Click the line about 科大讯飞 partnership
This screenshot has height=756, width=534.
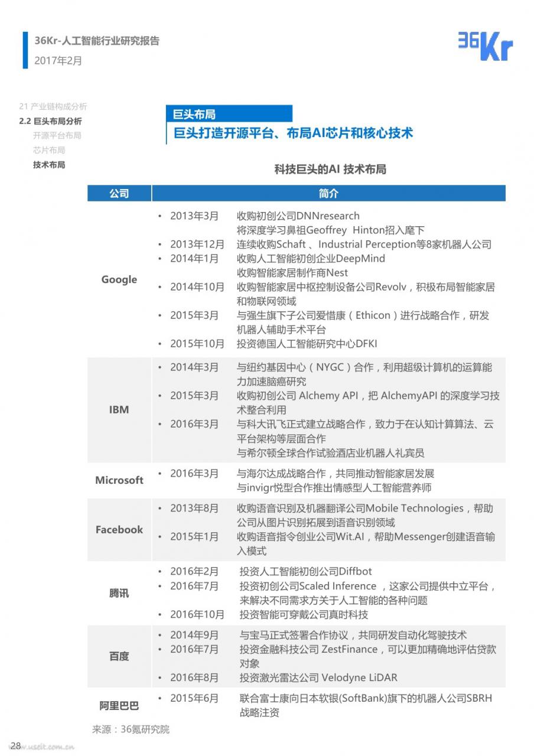click(365, 423)
